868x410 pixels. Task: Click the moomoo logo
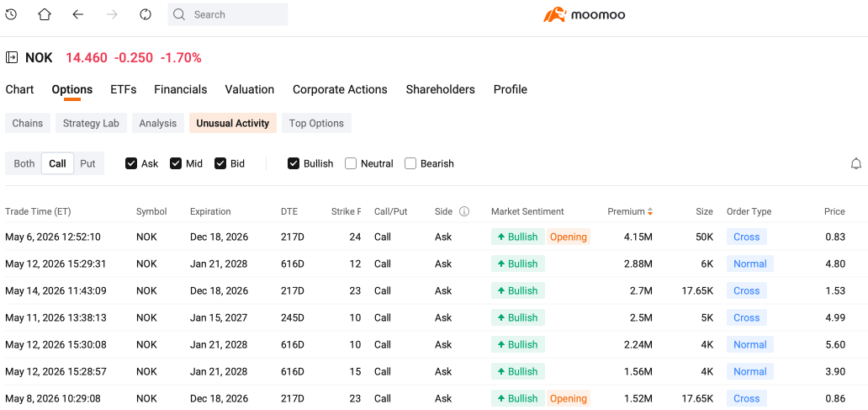pyautogui.click(x=584, y=14)
